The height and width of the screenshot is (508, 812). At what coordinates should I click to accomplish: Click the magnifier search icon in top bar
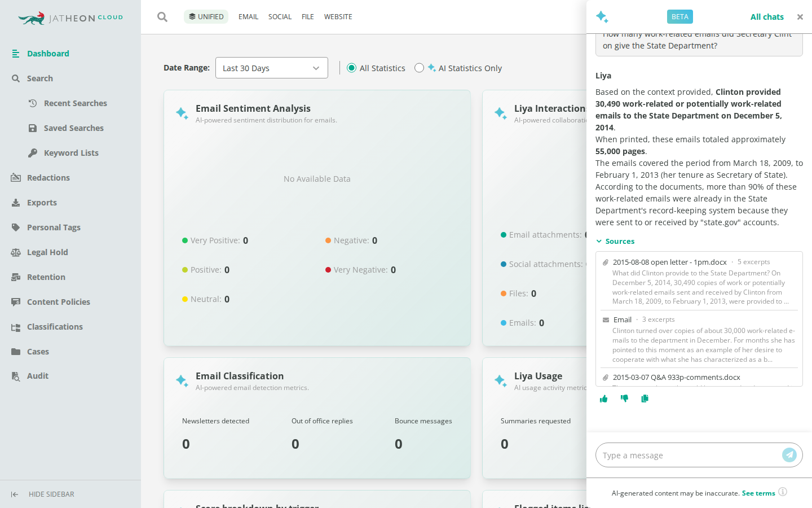(162, 17)
